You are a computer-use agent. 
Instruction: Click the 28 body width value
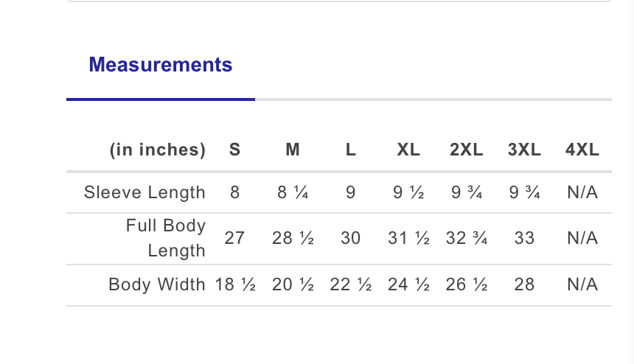[524, 284]
